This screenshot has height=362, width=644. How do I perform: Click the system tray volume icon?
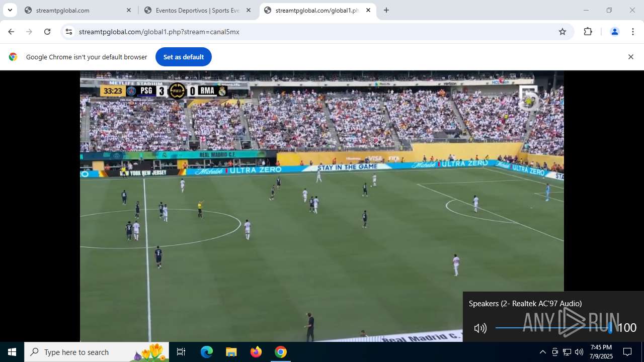pyautogui.click(x=579, y=352)
